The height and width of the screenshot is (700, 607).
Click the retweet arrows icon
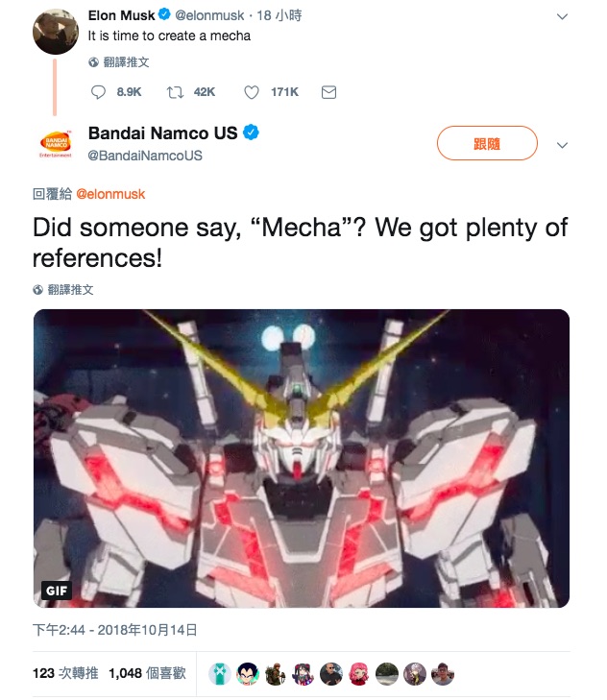coord(175,92)
